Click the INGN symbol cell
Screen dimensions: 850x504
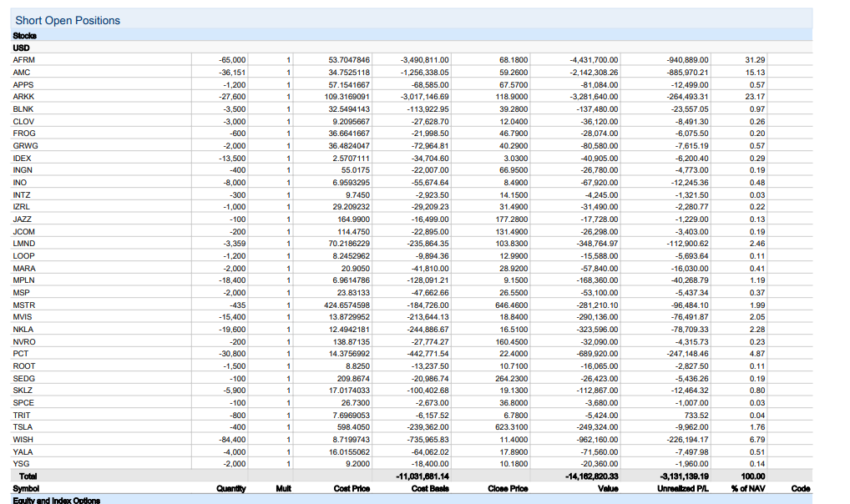point(23,170)
